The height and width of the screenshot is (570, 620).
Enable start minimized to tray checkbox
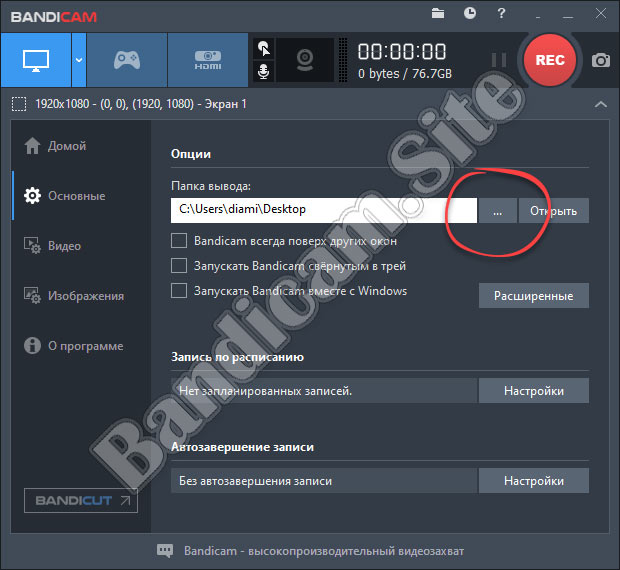(x=179, y=266)
